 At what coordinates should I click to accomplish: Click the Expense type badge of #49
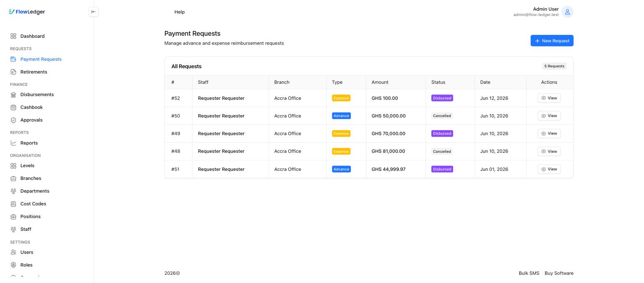click(x=341, y=133)
